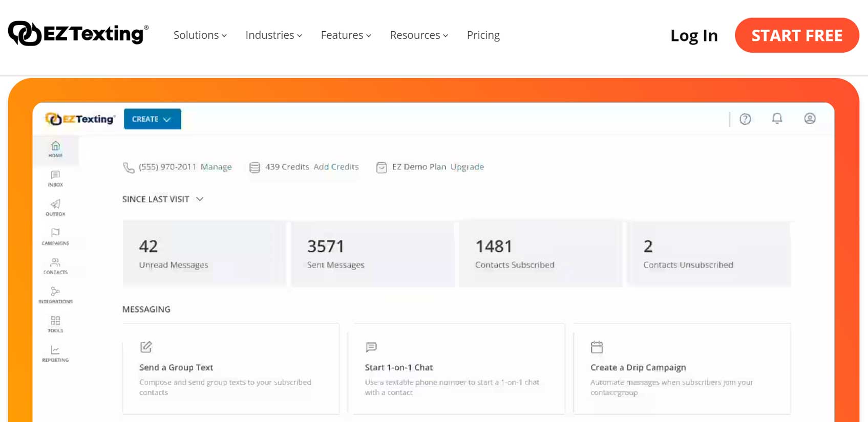Click the EZTexting logo inside the dashboard
This screenshot has height=422, width=868.
pyautogui.click(x=80, y=119)
